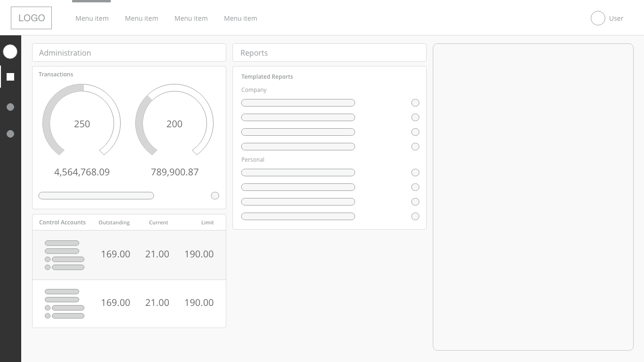Click 169.00 in the shaded Control Accounts row
The height and width of the screenshot is (362, 644).
tap(116, 254)
